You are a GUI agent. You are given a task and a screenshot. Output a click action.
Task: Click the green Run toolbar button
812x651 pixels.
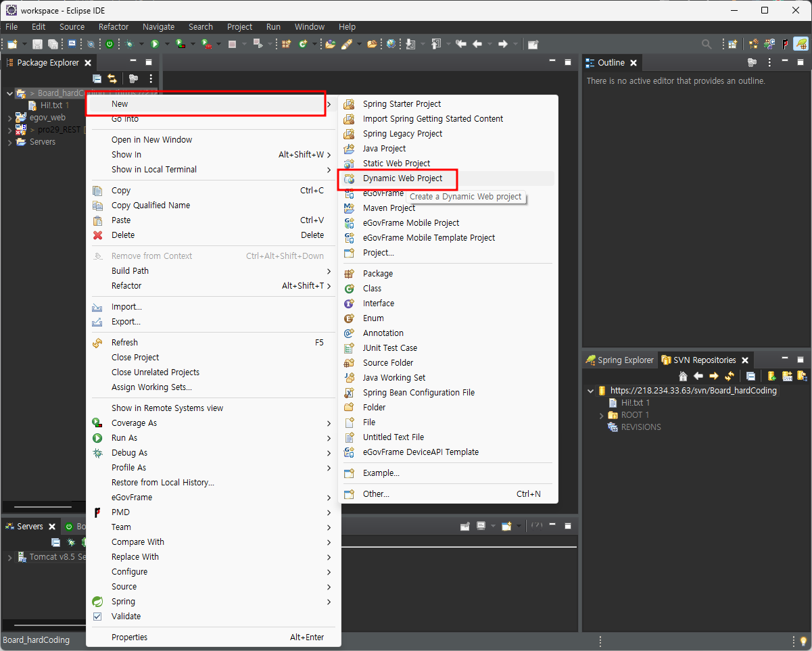[x=155, y=44]
